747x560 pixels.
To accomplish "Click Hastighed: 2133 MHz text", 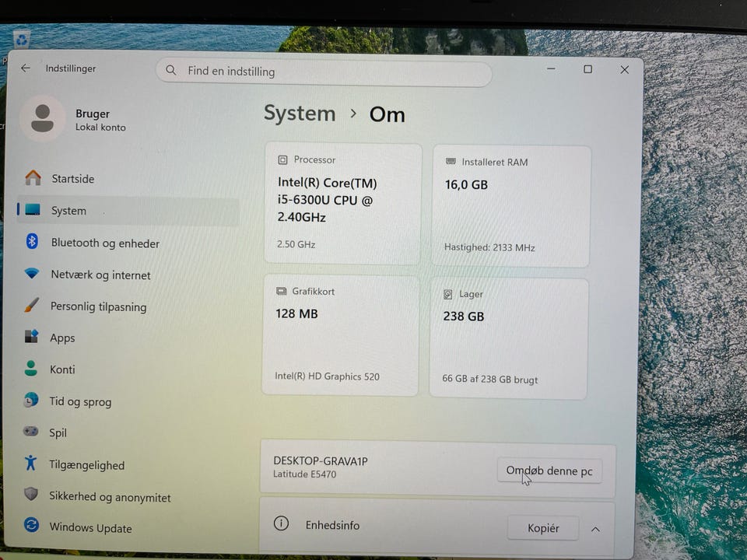I will click(489, 247).
